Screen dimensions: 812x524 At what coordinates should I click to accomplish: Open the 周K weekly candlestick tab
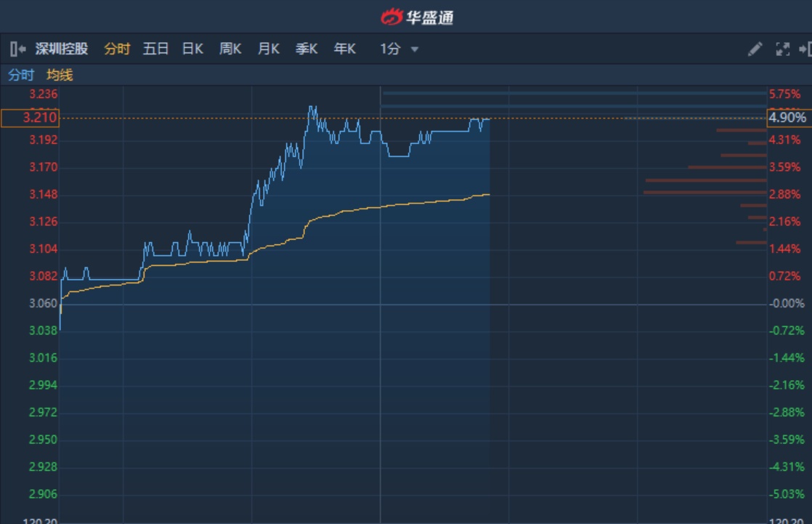click(x=230, y=49)
